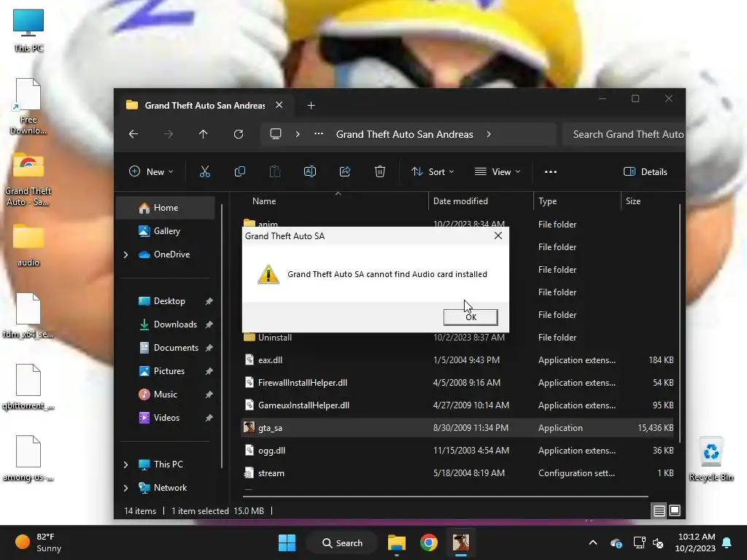Open the See more ellipsis in toolbar
Image resolution: width=747 pixels, height=560 pixels.
551,172
